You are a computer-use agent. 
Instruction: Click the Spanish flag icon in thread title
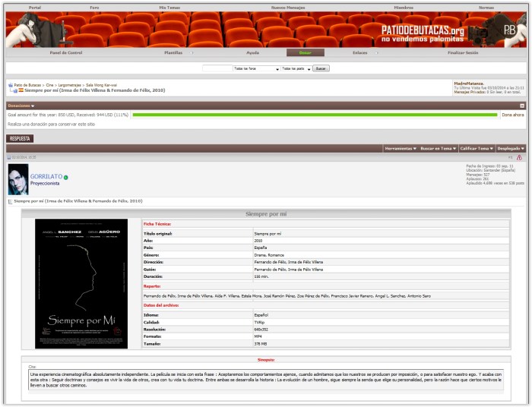tap(21, 90)
